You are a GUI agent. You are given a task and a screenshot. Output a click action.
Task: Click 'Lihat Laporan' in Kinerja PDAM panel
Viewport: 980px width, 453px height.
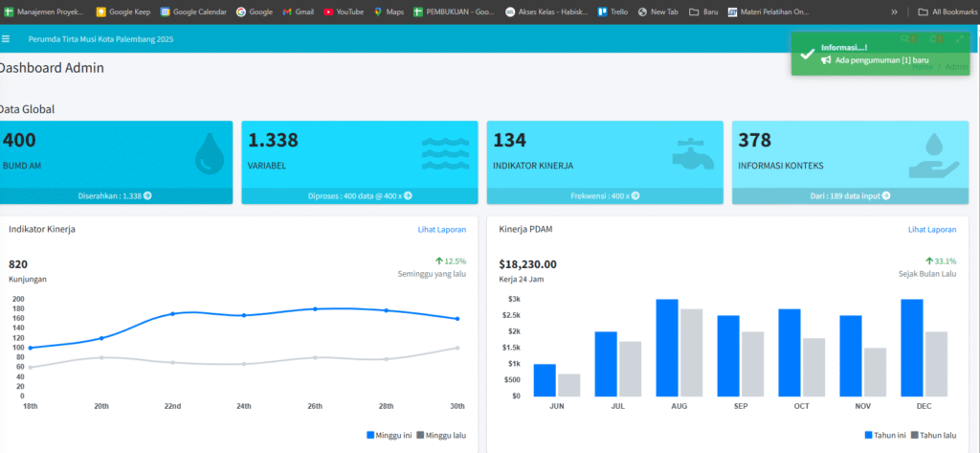(931, 230)
